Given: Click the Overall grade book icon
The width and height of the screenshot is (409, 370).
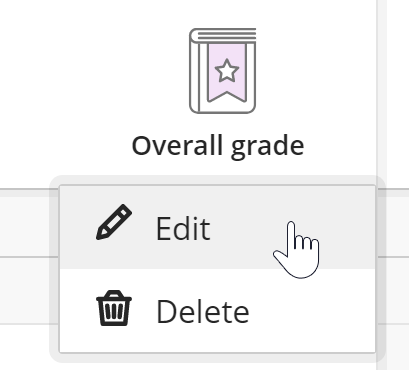Looking at the screenshot, I should 222,71.
